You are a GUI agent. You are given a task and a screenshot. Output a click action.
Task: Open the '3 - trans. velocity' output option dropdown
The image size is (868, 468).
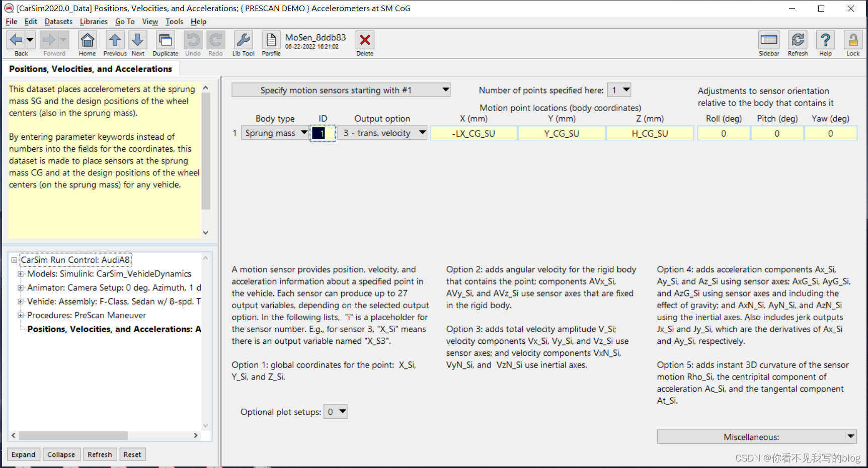click(382, 133)
